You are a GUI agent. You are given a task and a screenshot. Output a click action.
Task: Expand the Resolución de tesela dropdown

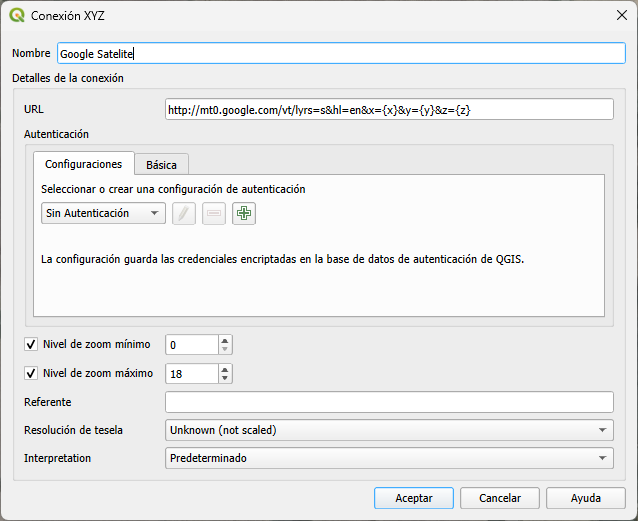(x=388, y=430)
